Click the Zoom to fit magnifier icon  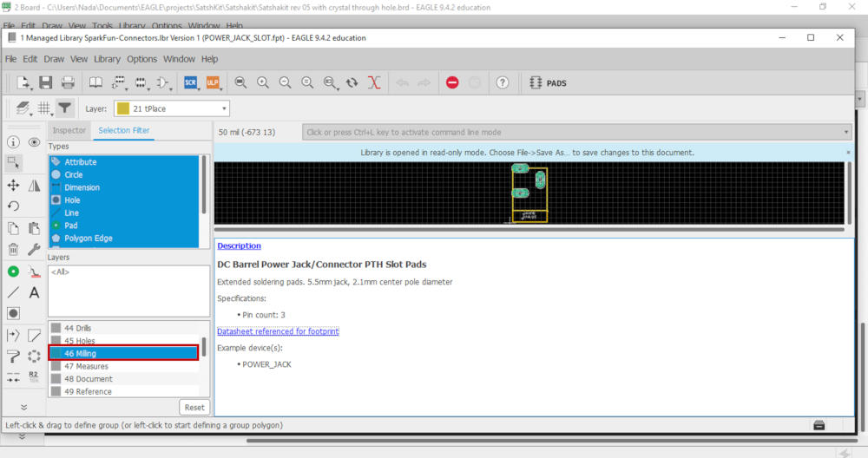(x=240, y=83)
